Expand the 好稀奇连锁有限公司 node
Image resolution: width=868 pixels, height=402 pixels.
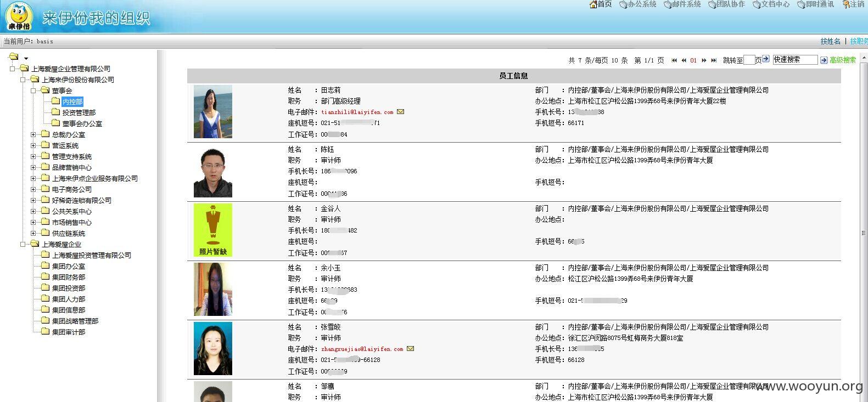click(33, 200)
